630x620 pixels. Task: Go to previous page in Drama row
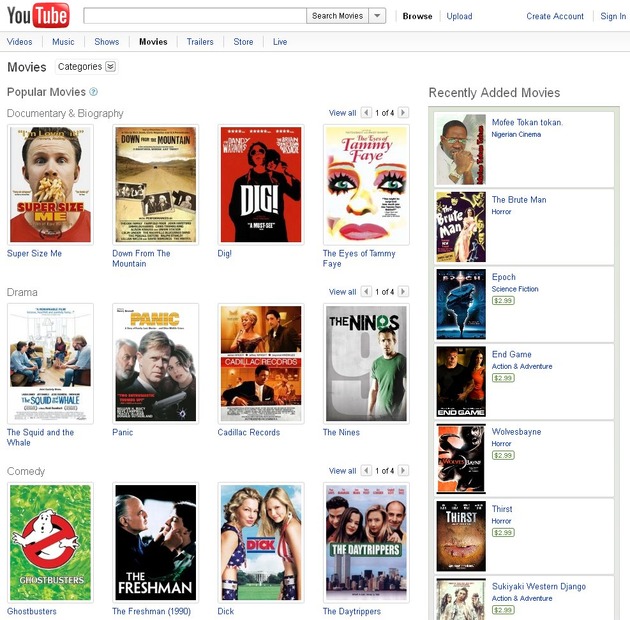(x=366, y=291)
